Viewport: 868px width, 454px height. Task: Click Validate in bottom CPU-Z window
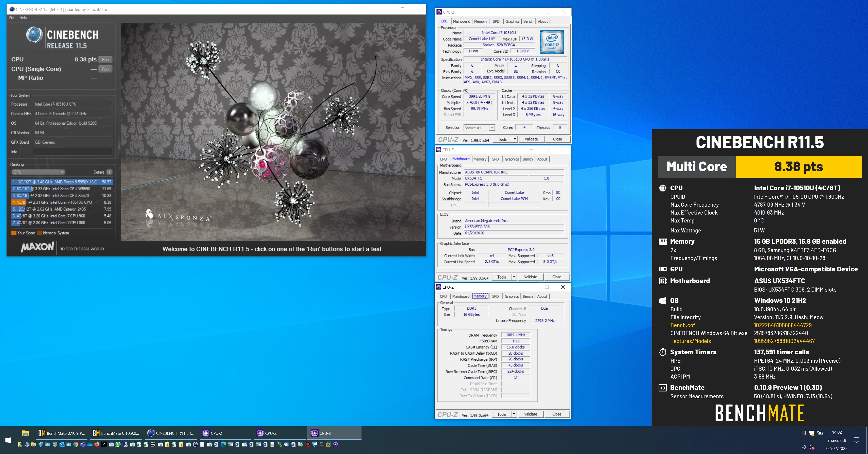530,414
